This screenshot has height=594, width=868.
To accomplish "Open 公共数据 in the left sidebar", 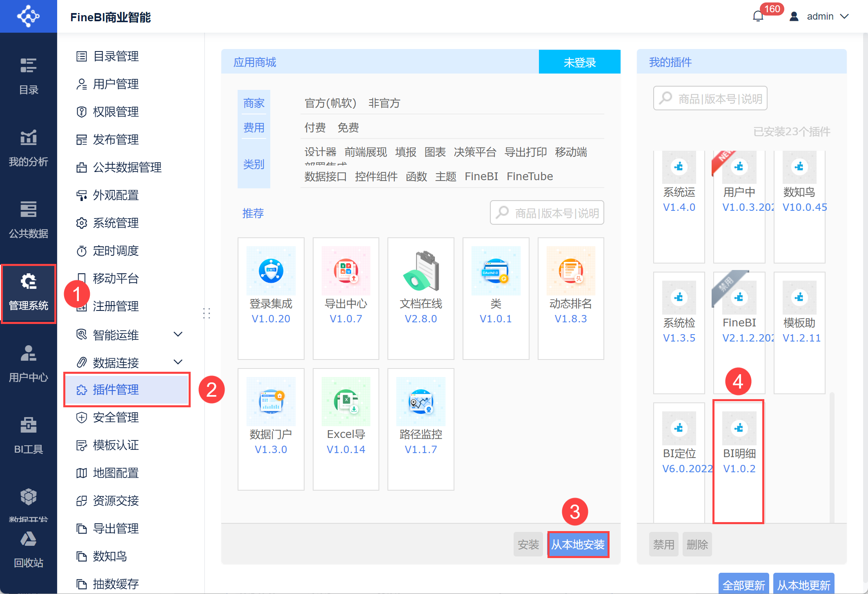I will [x=29, y=220].
